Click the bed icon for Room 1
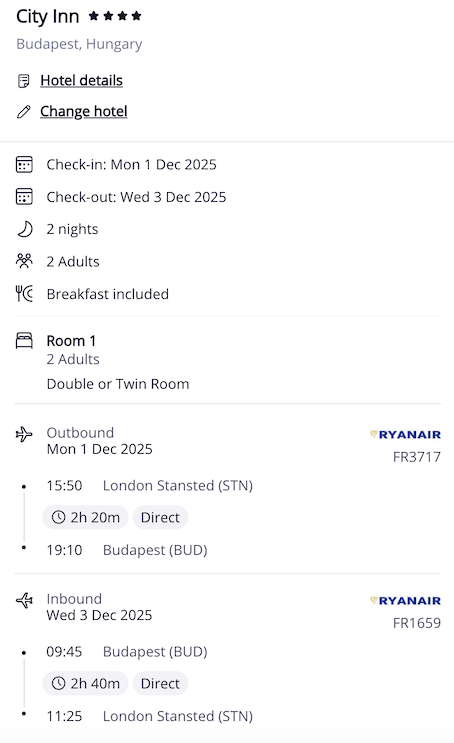Viewport: 454px width, 743px height. point(24,341)
